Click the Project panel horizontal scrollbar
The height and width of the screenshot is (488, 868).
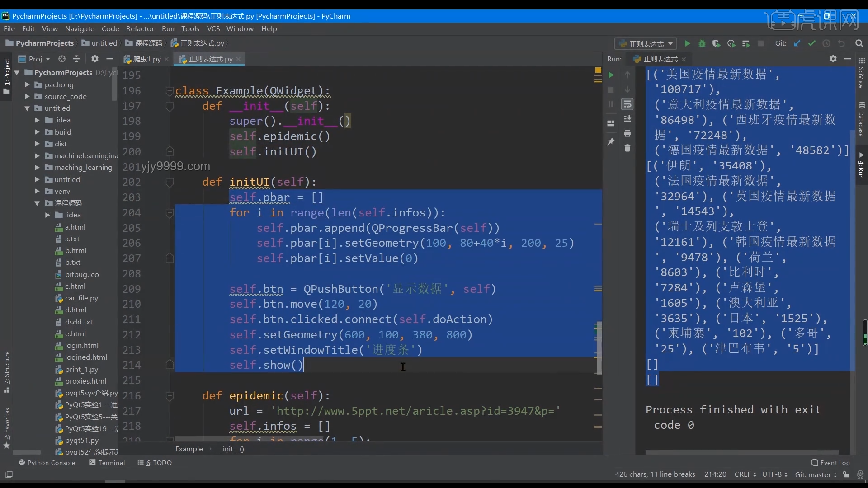coord(27,452)
